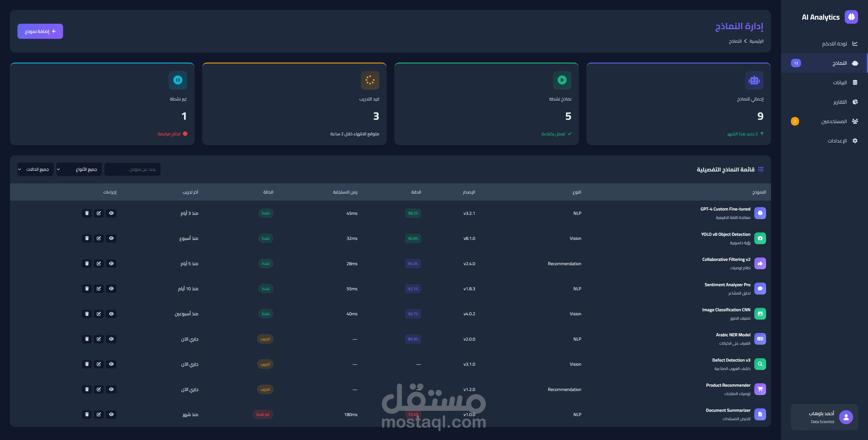Open the البيانات sidebar menu item
Image resolution: width=868 pixels, height=440 pixels.
(840, 82)
